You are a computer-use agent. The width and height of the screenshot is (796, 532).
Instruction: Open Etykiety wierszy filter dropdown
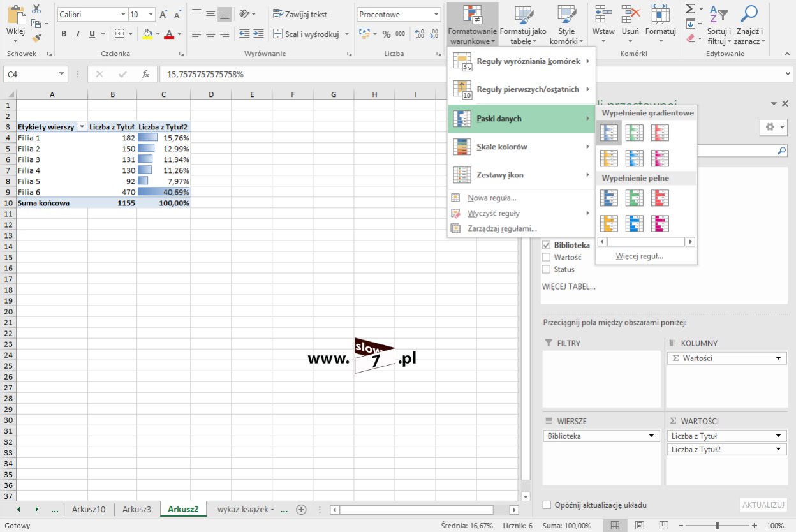pyautogui.click(x=82, y=127)
